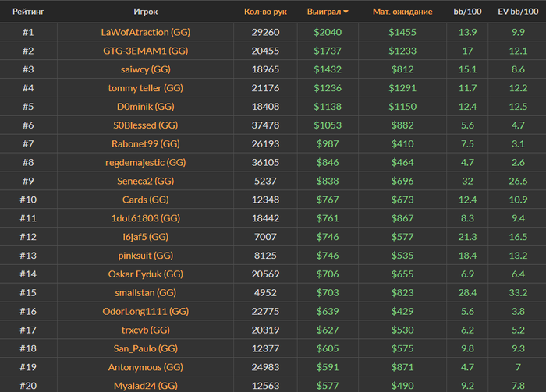Select winnings value $2040

tap(328, 33)
